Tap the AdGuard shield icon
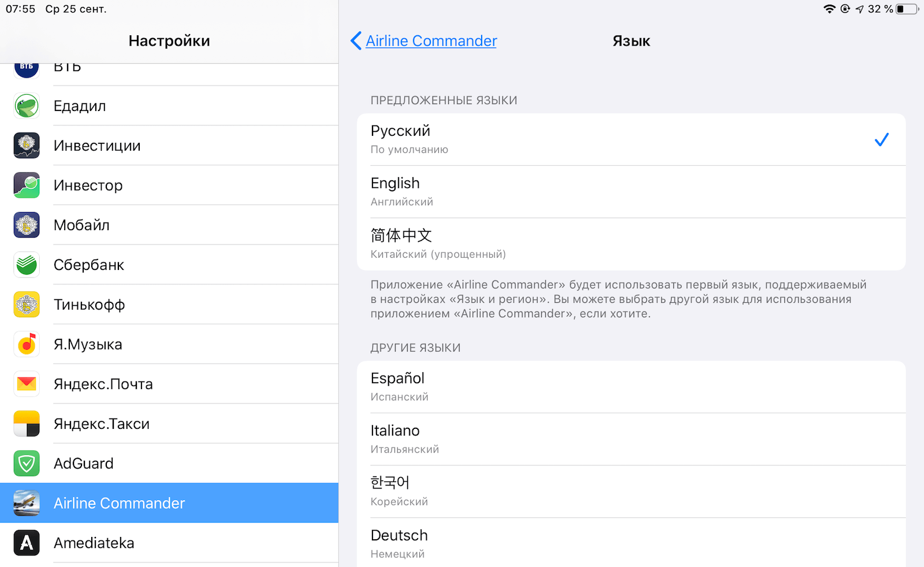 27,464
